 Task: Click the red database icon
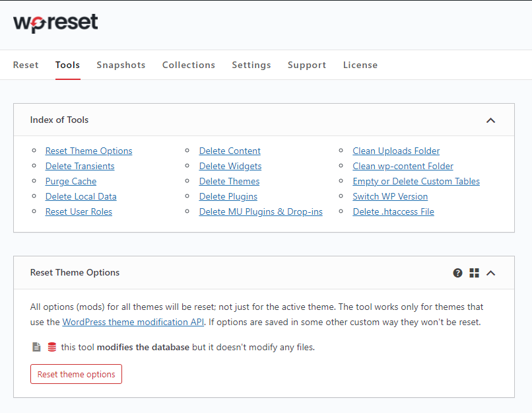point(51,346)
